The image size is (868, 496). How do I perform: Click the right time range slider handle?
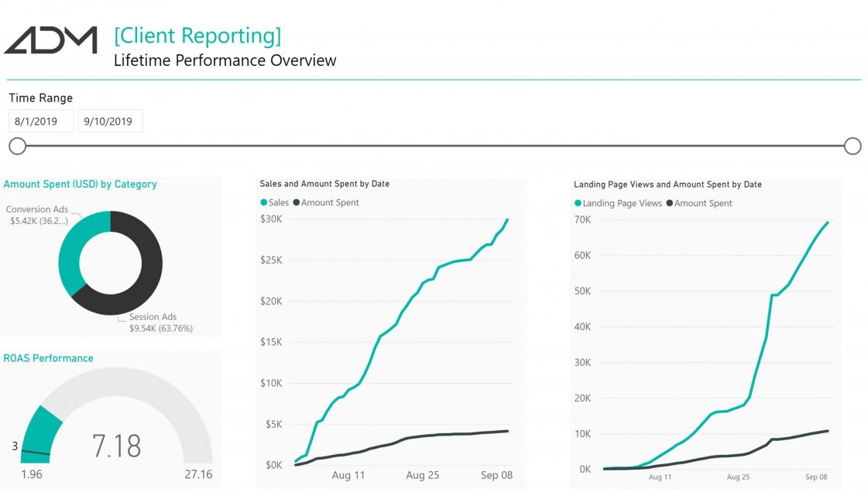[853, 146]
